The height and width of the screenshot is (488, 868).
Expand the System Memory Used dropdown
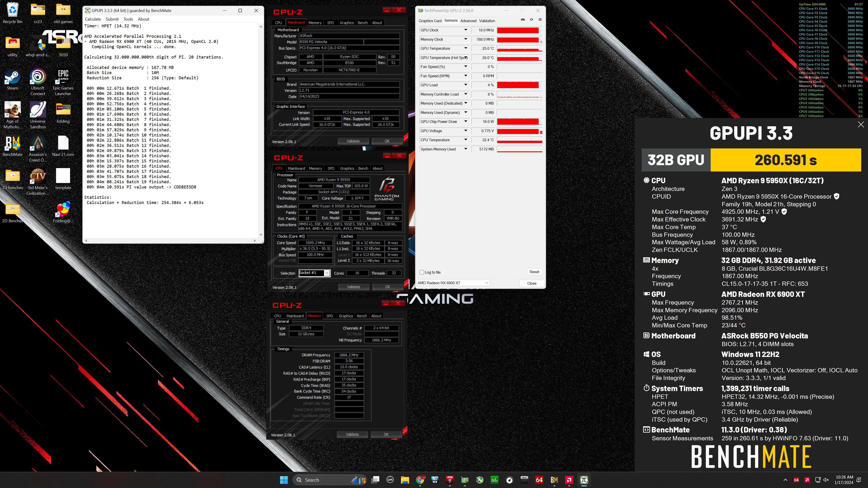466,149
